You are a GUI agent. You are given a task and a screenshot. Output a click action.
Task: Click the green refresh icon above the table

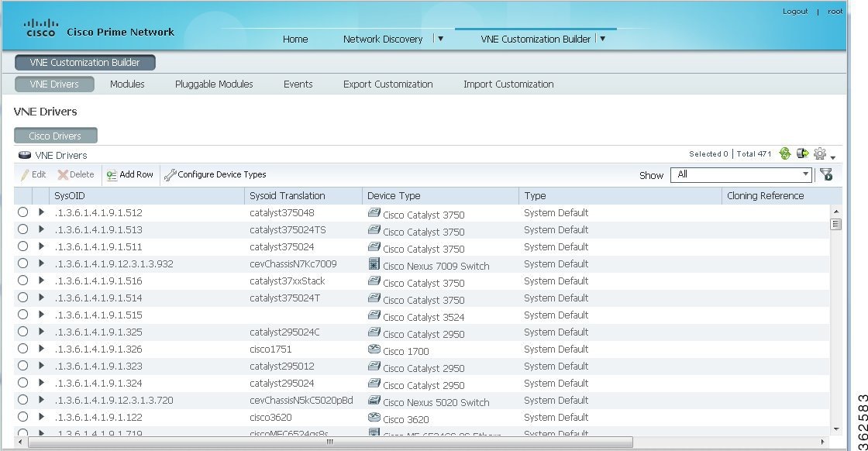pos(784,153)
